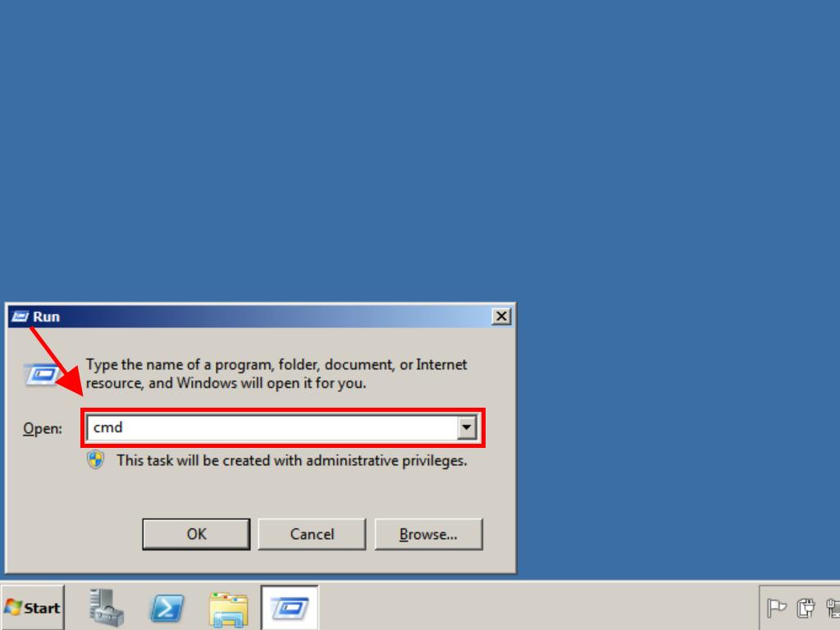The height and width of the screenshot is (630, 840).
Task: Launch Windows PowerShell from the taskbar
Action: pos(167,608)
